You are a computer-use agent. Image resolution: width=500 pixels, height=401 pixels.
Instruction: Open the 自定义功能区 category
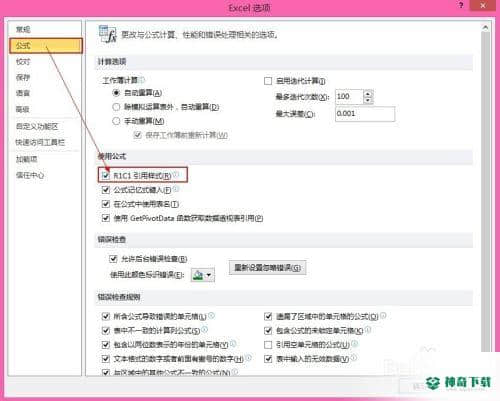coord(37,127)
